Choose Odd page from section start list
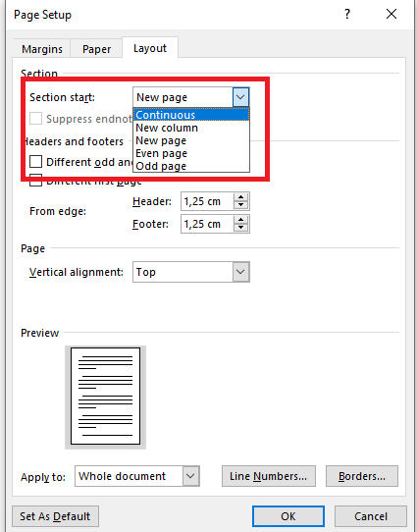This screenshot has width=417, height=532. click(x=191, y=166)
